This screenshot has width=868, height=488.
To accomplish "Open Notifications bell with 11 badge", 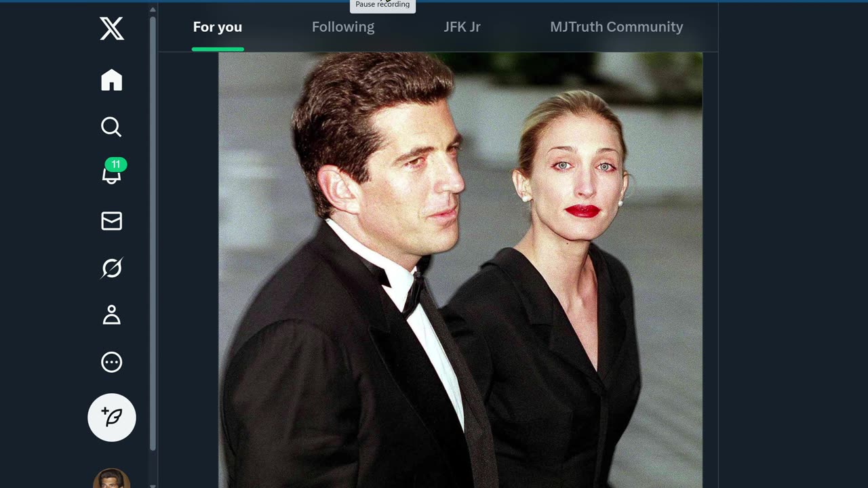I will tap(113, 171).
